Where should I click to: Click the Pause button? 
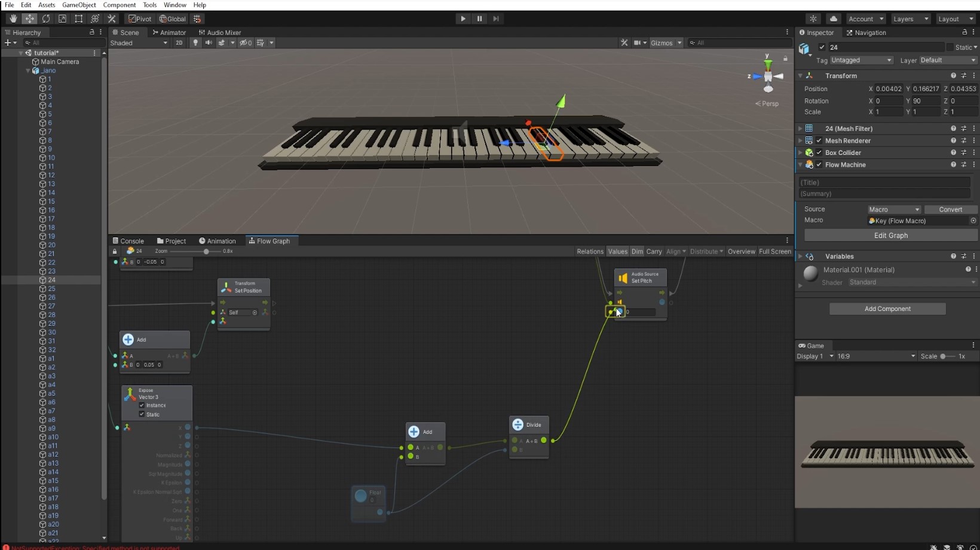(479, 19)
